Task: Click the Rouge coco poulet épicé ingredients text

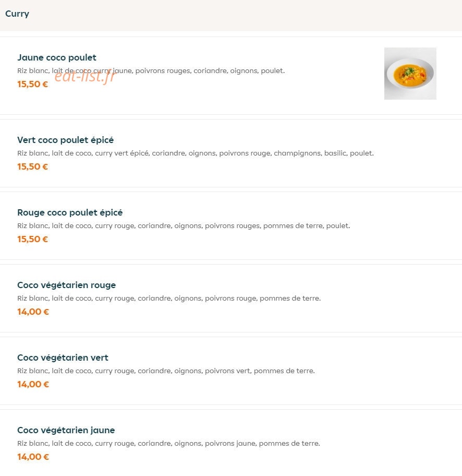Action: click(x=184, y=226)
